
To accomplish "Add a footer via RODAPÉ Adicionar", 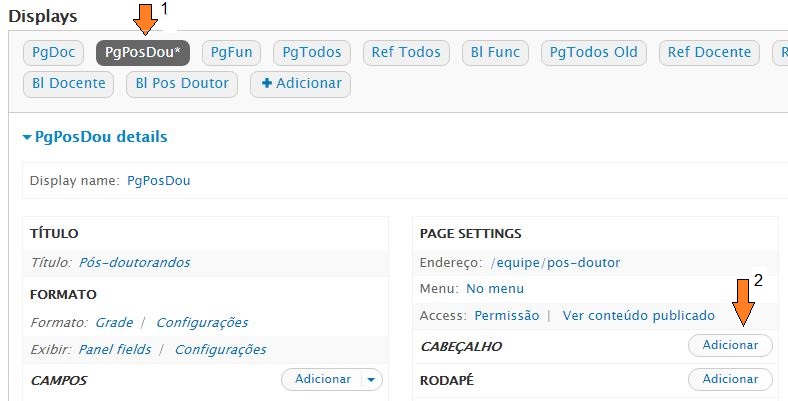I will (x=730, y=379).
